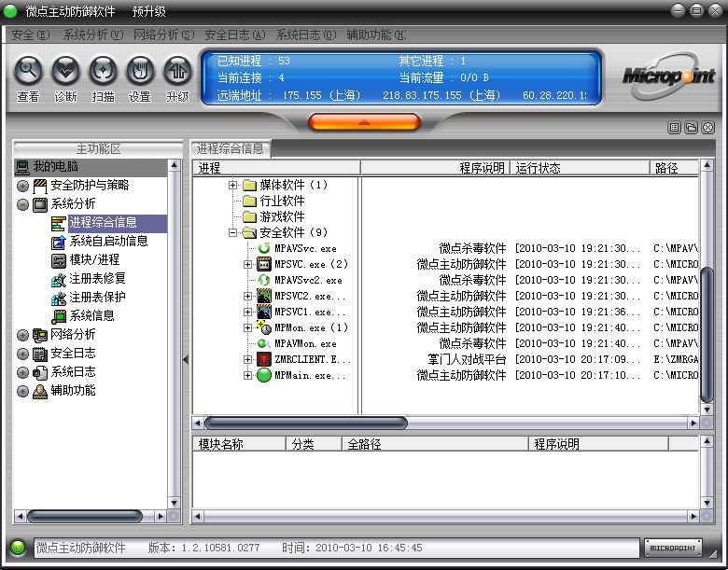Screen dimensions: 728x570
Task: Click the ZMRCLIENT red process icon
Action: point(264,359)
